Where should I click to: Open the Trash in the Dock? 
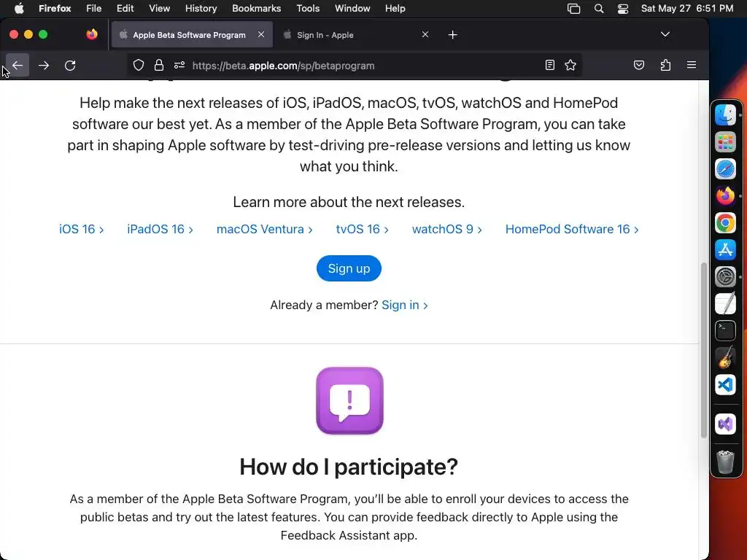tap(725, 462)
